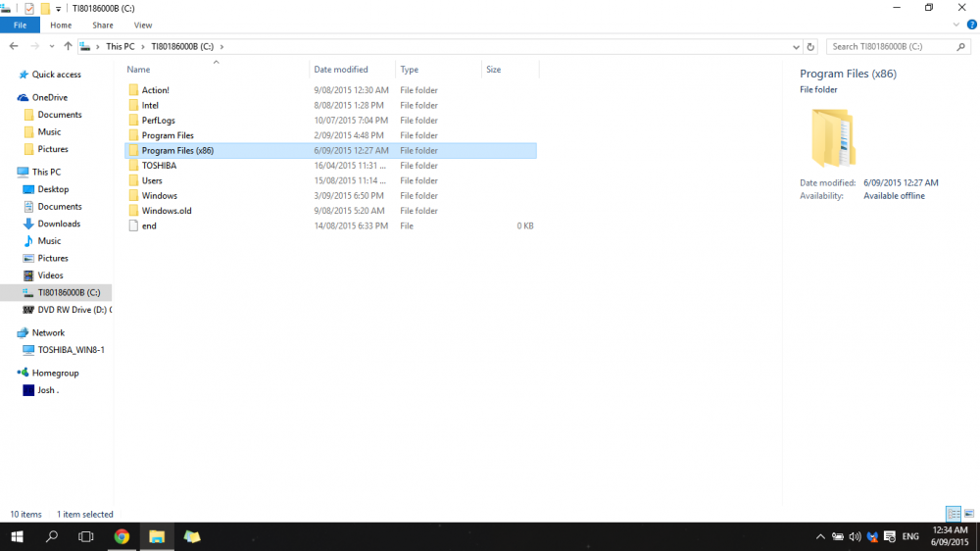
Task: Switch to the Home ribbon tab
Action: 61,25
